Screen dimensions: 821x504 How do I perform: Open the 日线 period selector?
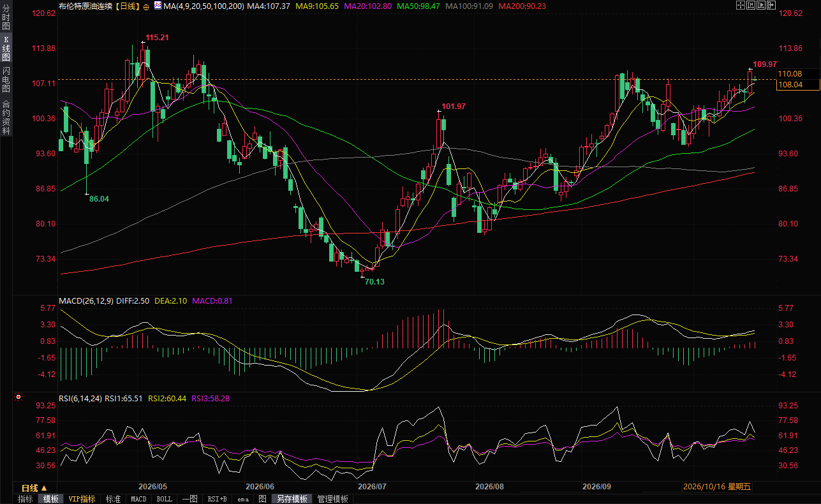pos(34,488)
